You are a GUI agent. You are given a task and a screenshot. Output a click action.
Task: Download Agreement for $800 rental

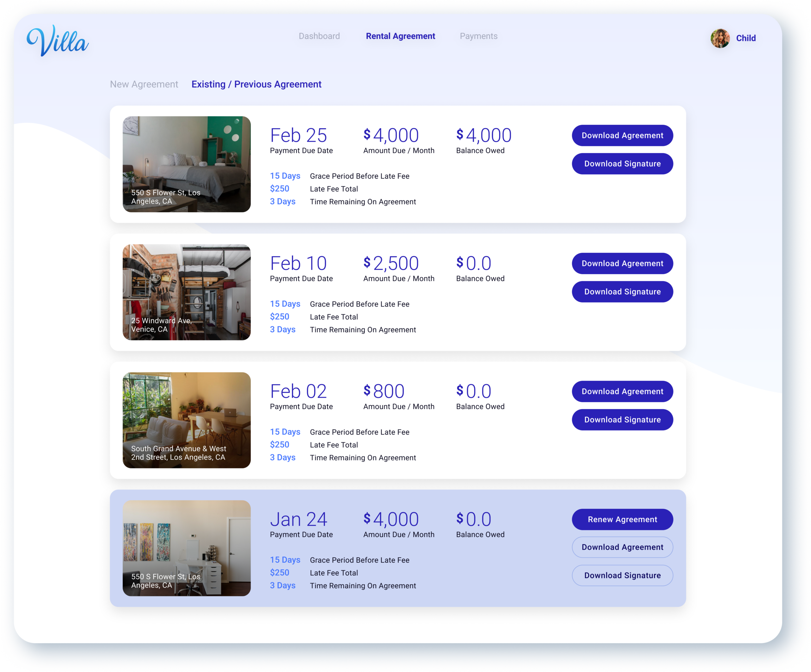click(622, 391)
